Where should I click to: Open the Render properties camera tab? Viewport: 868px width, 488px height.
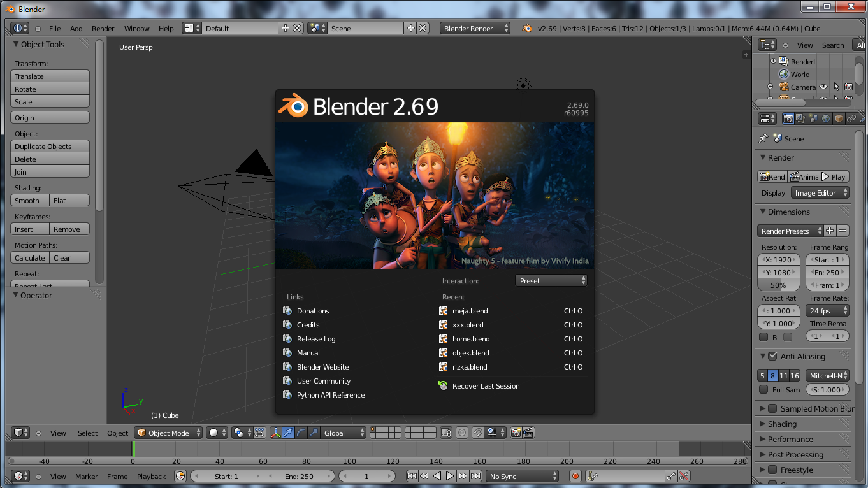click(x=788, y=118)
